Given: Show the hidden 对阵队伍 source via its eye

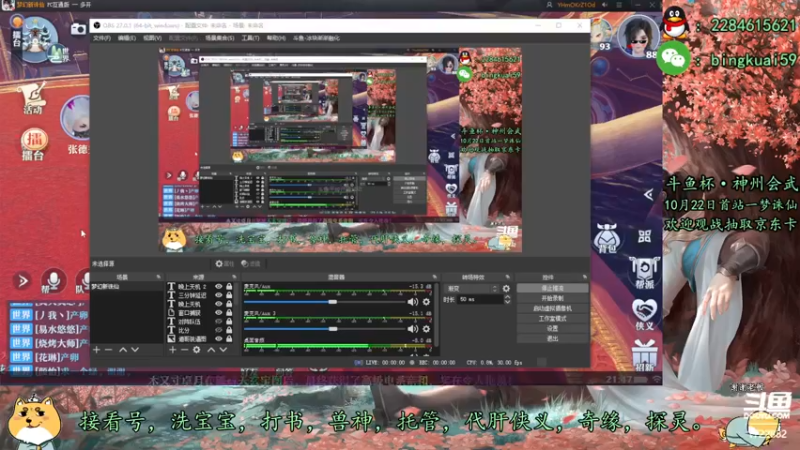Looking at the screenshot, I should (x=218, y=321).
